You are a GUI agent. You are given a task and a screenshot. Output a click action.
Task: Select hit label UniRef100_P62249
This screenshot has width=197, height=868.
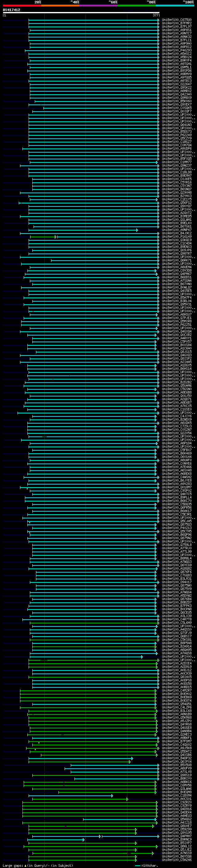pyautogui.click(x=177, y=135)
